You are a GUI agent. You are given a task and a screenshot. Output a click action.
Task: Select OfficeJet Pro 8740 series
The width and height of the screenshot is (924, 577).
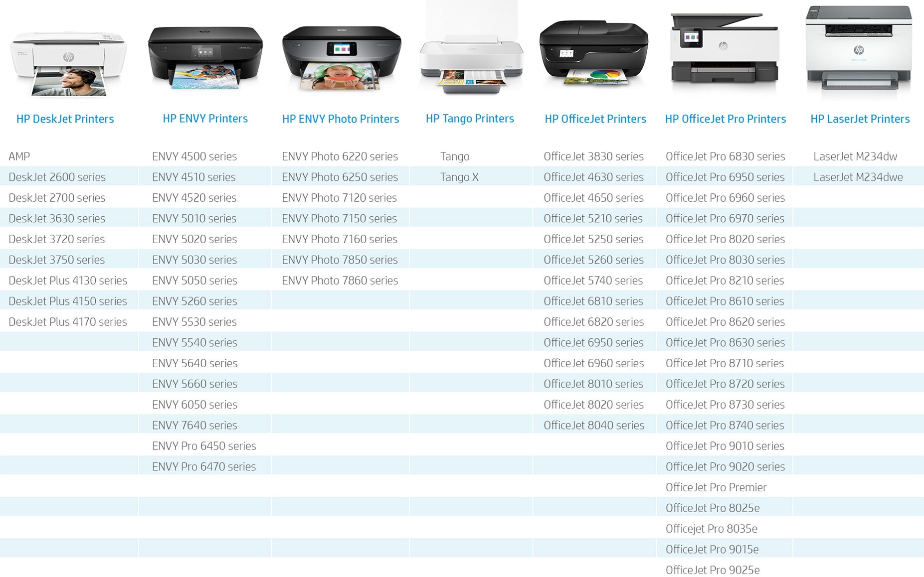coord(725,425)
